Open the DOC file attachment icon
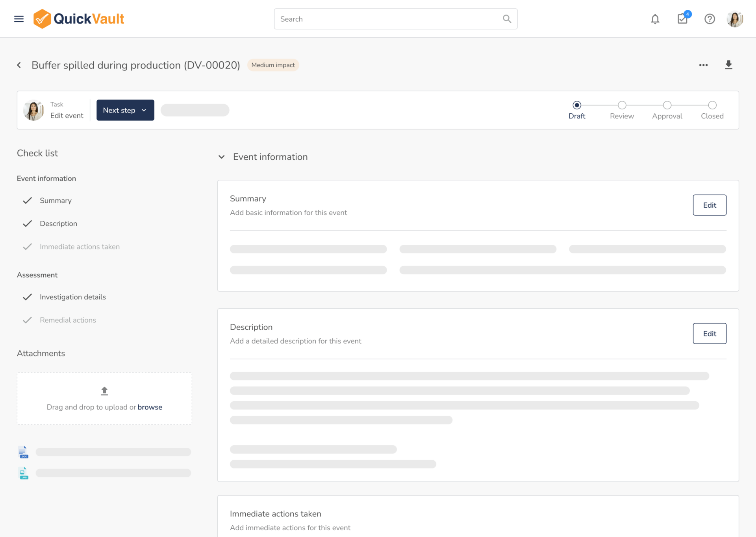 click(x=23, y=452)
